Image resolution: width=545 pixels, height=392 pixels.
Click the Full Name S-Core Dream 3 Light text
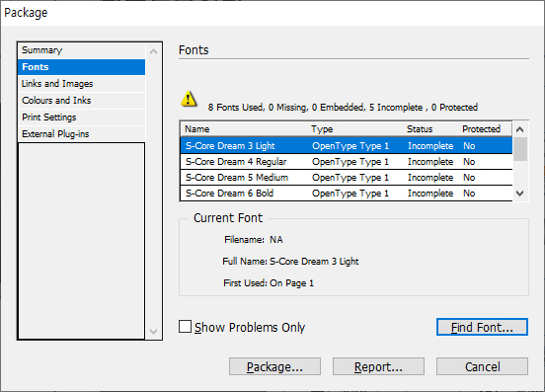click(x=290, y=262)
